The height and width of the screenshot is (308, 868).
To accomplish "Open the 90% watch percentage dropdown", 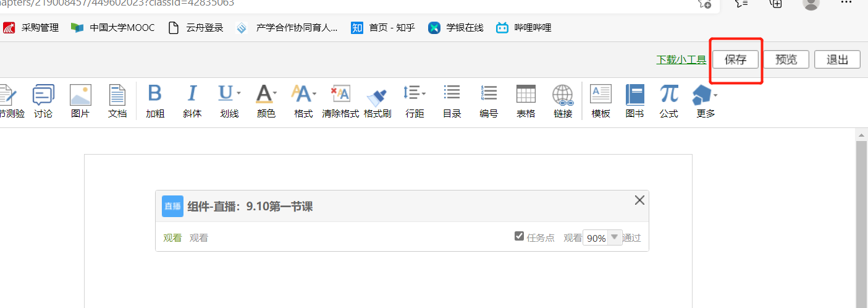I will point(614,237).
